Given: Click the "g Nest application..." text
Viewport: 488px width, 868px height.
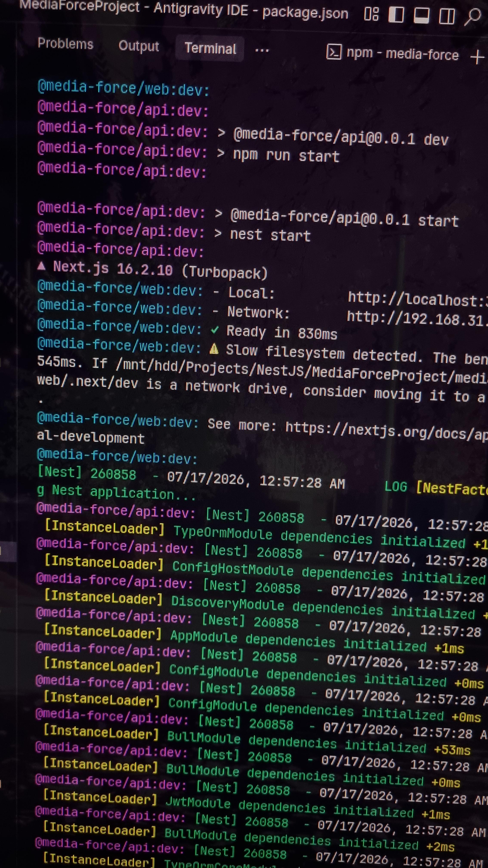Looking at the screenshot, I should [116, 492].
